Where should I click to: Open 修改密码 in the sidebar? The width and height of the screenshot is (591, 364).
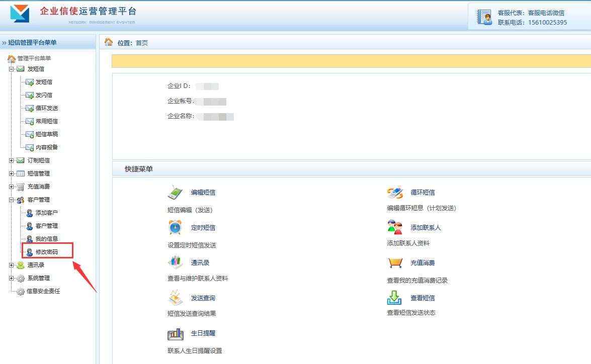(47, 252)
